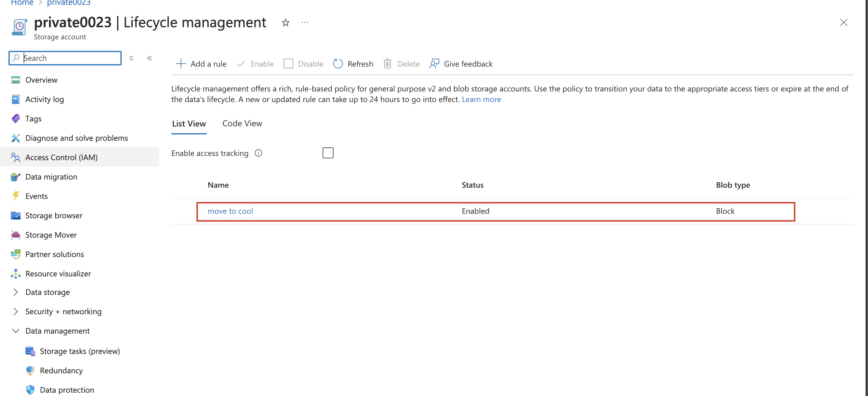This screenshot has height=396, width=868.
Task: Click the Refresh label
Action: click(360, 64)
